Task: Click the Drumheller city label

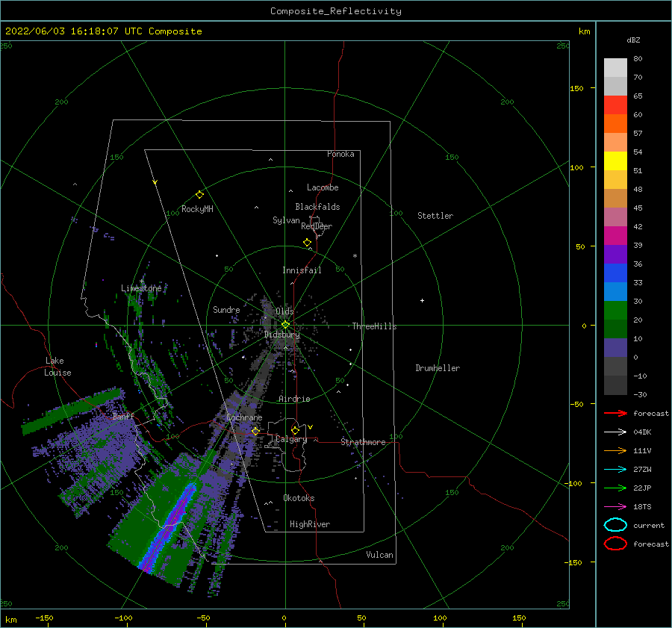Action: click(438, 368)
